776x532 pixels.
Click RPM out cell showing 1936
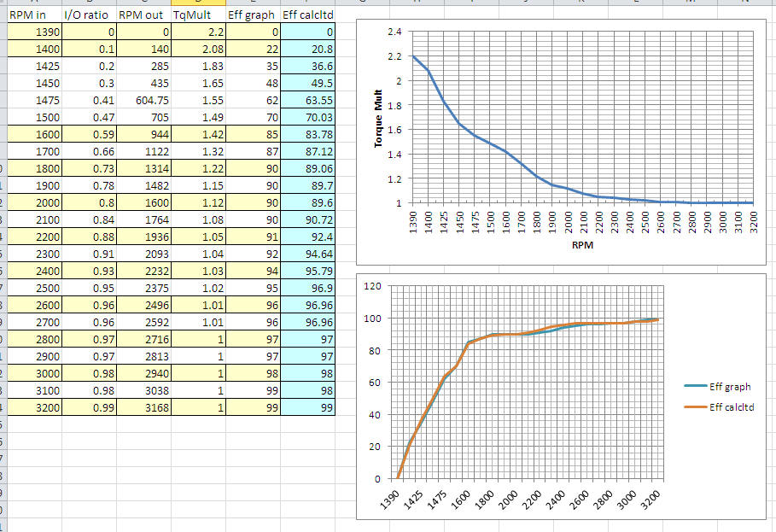(x=143, y=237)
